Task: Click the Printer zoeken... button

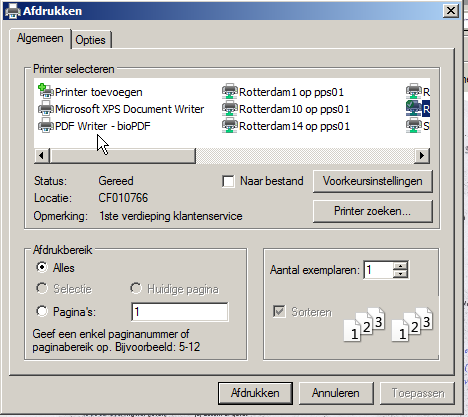Action: 373,211
